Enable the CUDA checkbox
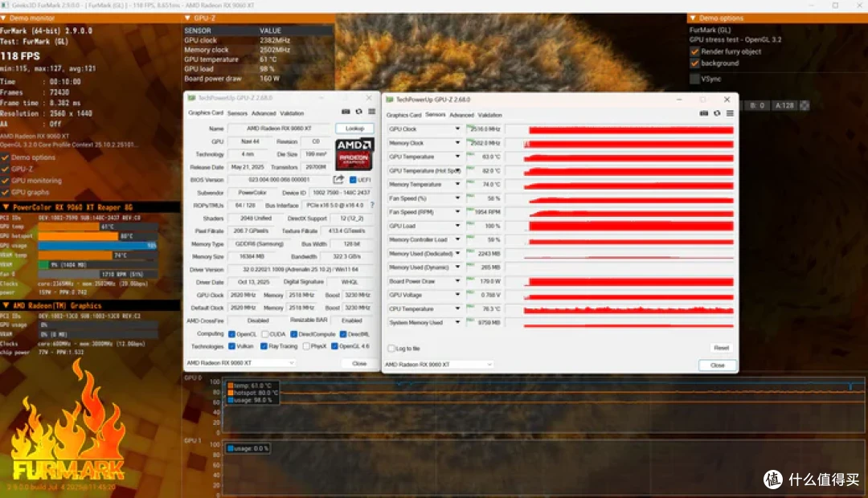Image resolution: width=868 pixels, height=498 pixels. point(265,334)
